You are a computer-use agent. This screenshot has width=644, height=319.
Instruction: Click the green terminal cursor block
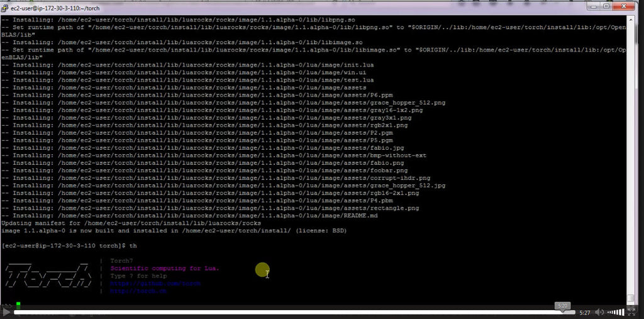(18, 305)
